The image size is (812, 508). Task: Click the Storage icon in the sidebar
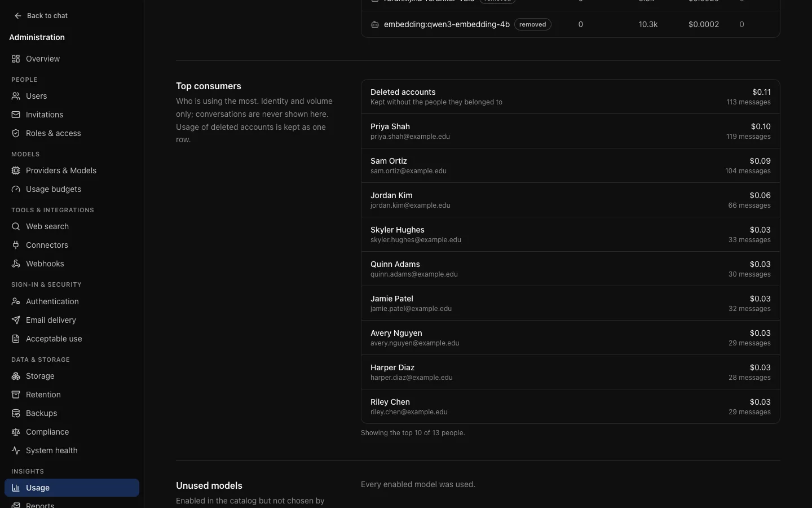(16, 376)
